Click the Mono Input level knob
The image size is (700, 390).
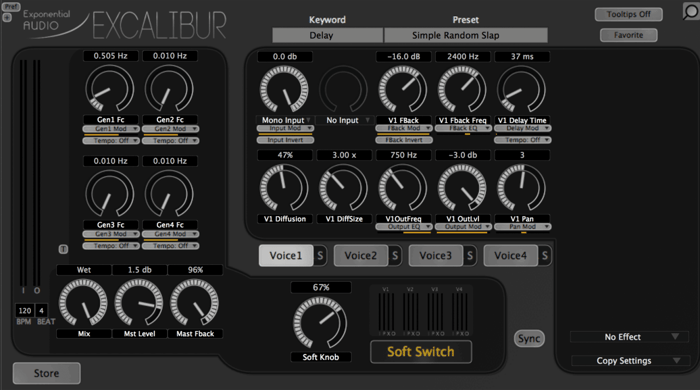click(284, 89)
